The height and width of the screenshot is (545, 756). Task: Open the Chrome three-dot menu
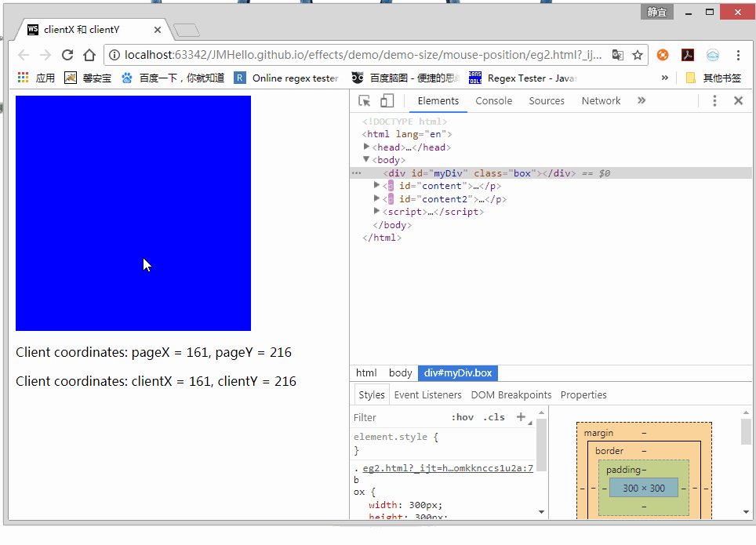coord(738,55)
